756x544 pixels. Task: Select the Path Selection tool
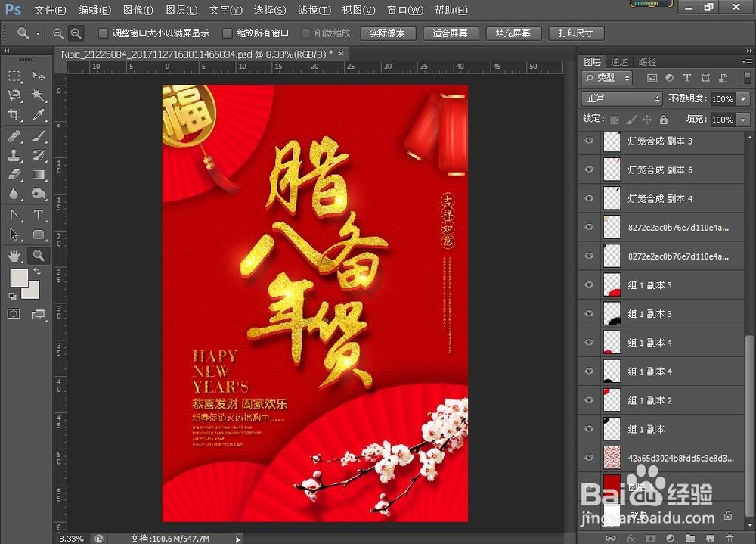point(14,235)
